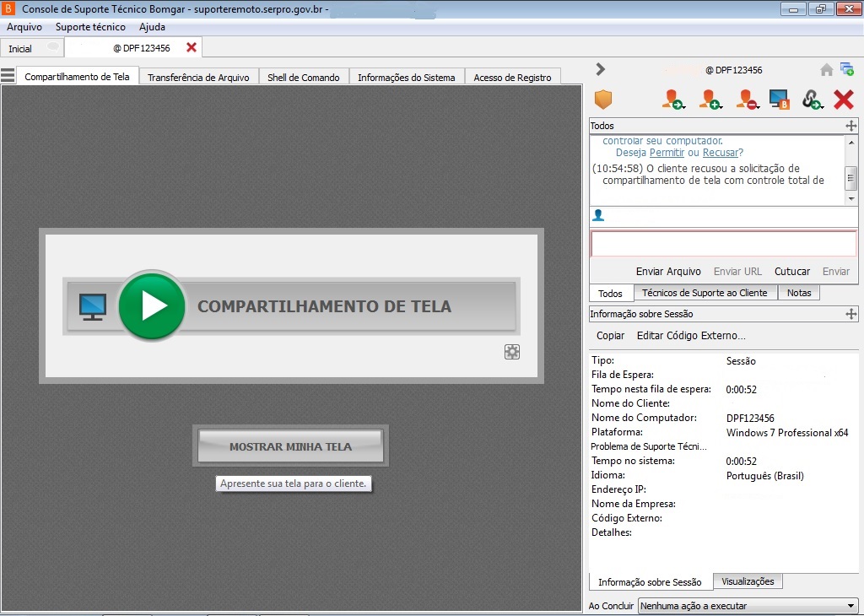Switch to Transferência de Arquivo tab
864x616 pixels.
(x=200, y=76)
